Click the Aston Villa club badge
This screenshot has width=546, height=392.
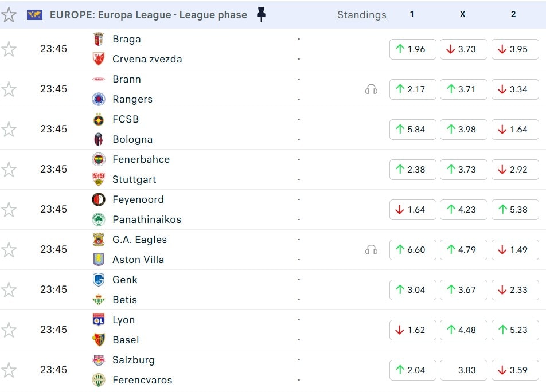(99, 260)
